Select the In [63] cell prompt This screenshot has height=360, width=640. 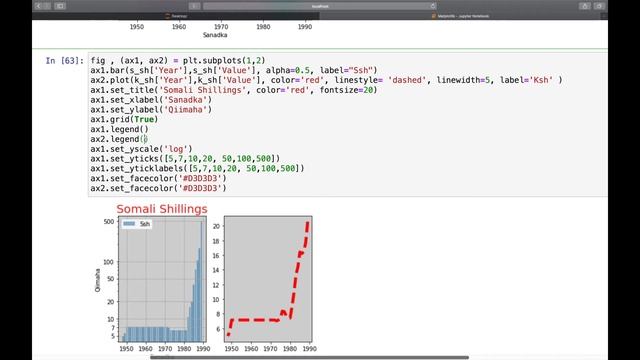pyautogui.click(x=64, y=61)
